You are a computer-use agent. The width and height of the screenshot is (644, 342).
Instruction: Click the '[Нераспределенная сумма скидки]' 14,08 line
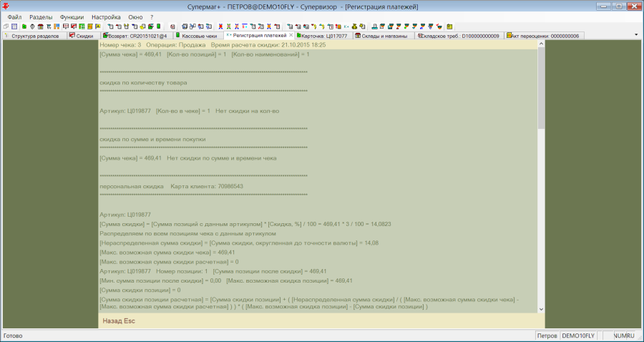point(239,243)
